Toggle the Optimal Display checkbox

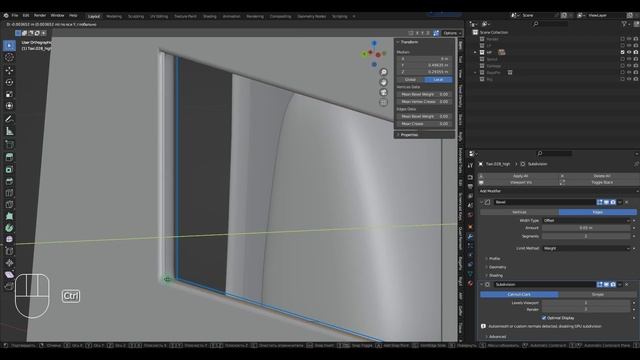point(544,318)
